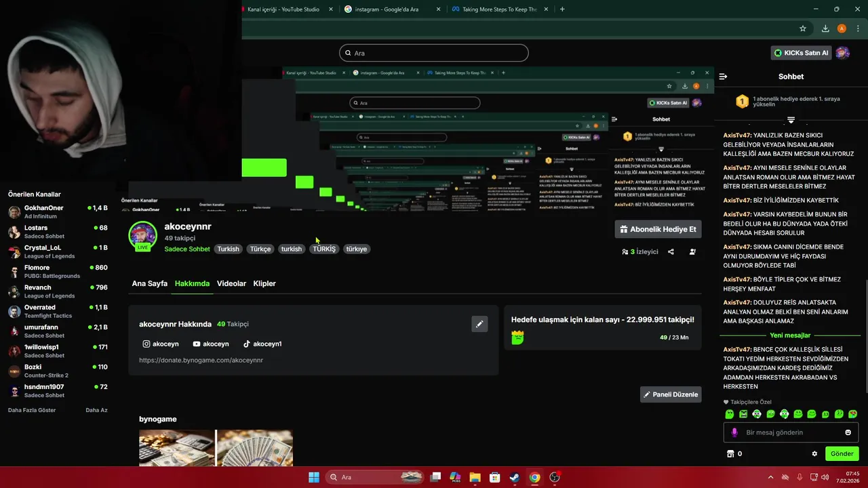Image resolution: width=868 pixels, height=488 pixels.
Task: Open the Sadece Sohbet category link
Action: tap(187, 249)
